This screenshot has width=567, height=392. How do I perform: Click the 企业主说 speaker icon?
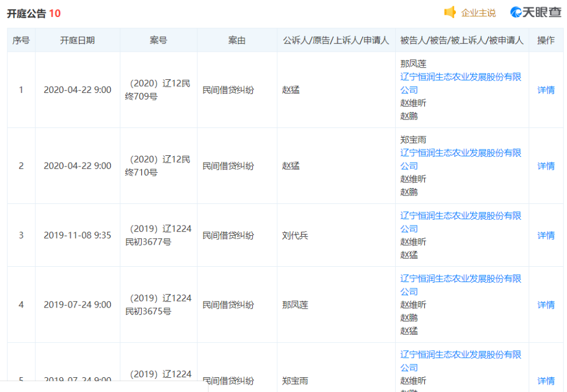(x=450, y=12)
